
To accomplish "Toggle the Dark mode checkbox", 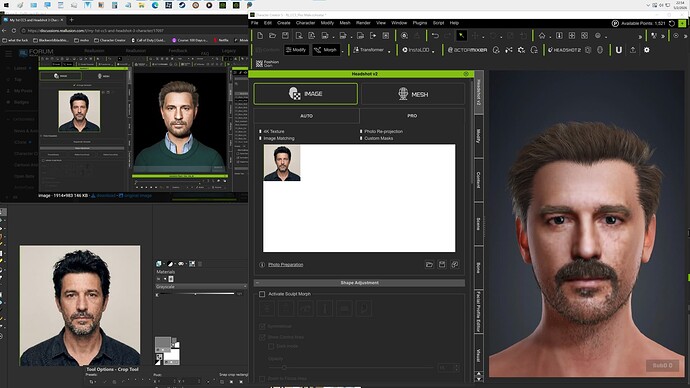I will pos(271,346).
